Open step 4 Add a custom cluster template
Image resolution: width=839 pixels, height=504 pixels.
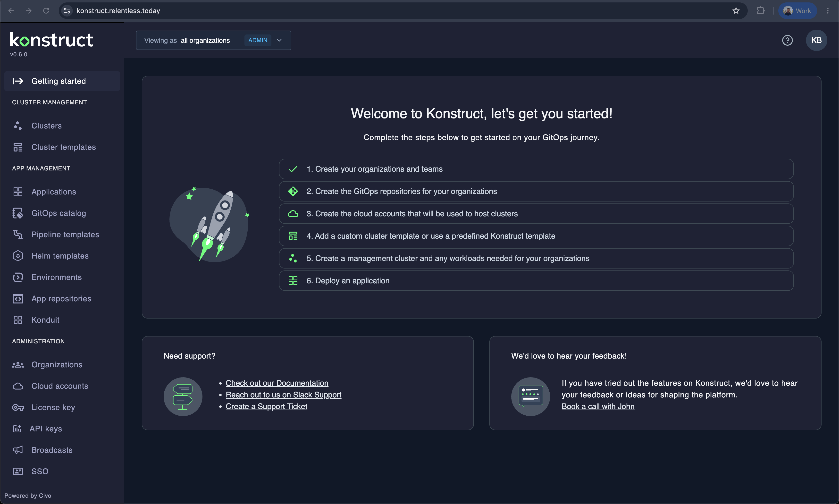536,236
